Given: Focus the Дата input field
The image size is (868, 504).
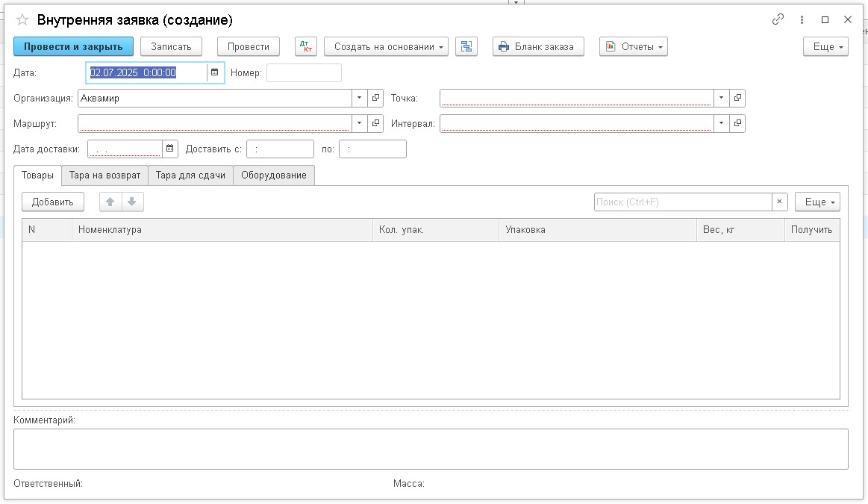Looking at the screenshot, I should (147, 72).
